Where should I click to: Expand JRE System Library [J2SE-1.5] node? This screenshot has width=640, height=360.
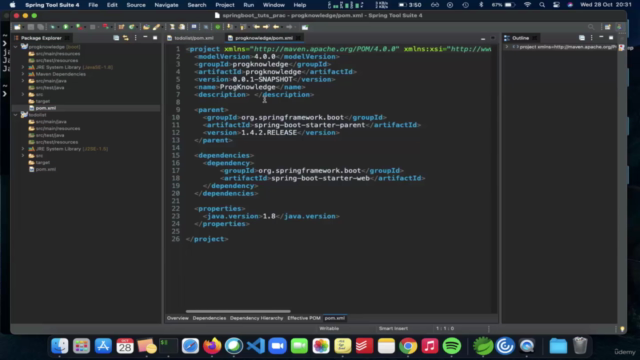coord(23,149)
